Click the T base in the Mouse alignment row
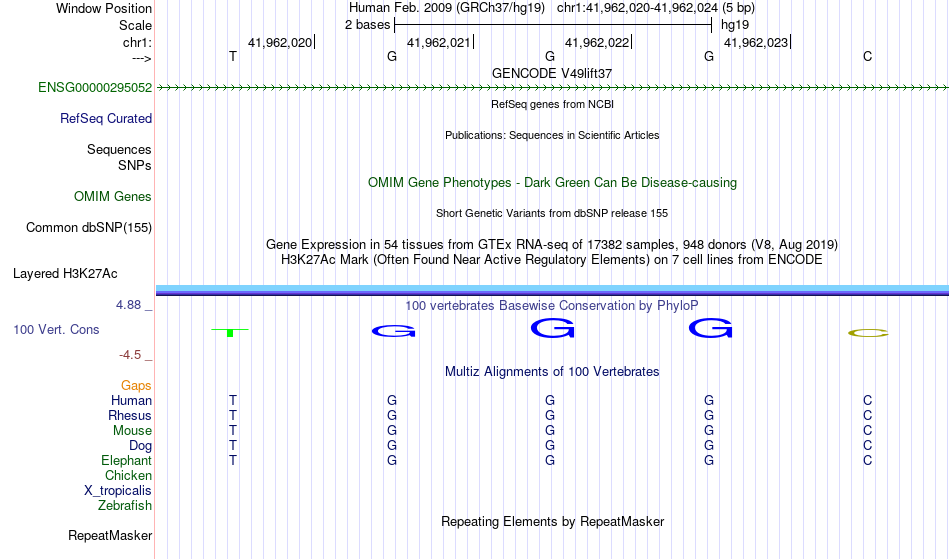This screenshot has height=559, width=950. click(x=233, y=431)
